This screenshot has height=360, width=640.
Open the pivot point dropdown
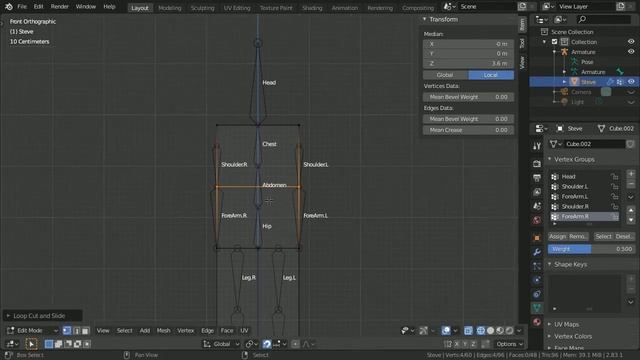click(252, 344)
